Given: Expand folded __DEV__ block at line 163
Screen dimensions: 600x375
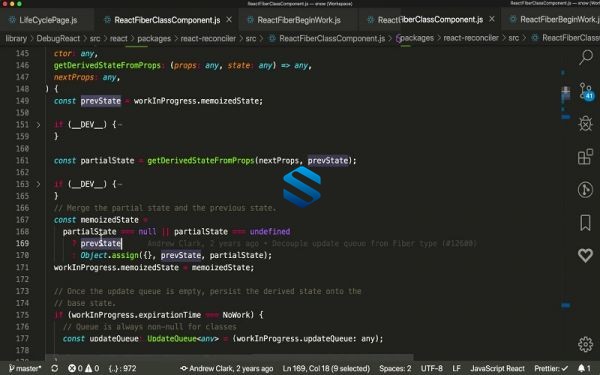Looking at the screenshot, I should [x=38, y=184].
